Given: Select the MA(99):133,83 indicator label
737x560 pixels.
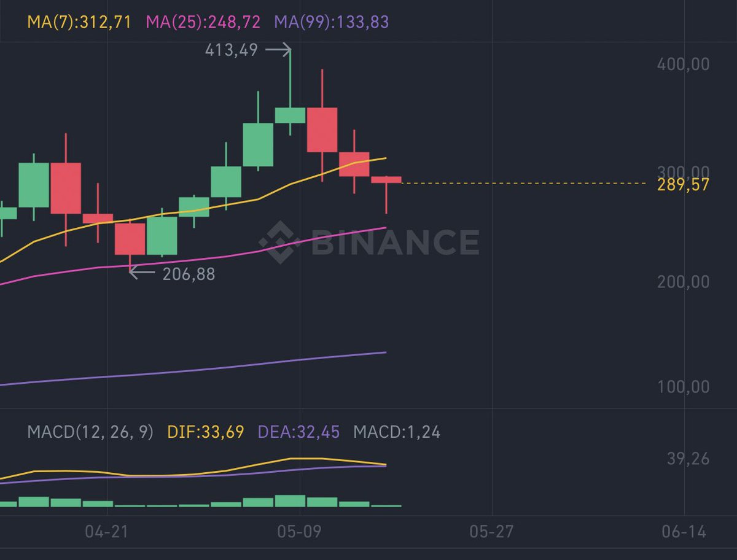Looking at the screenshot, I should (332, 23).
